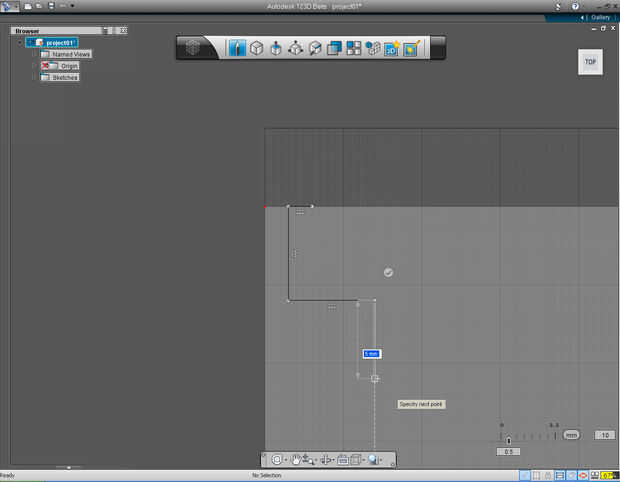The height and width of the screenshot is (482, 620).
Task: Select the Origin folder
Action: (60, 66)
